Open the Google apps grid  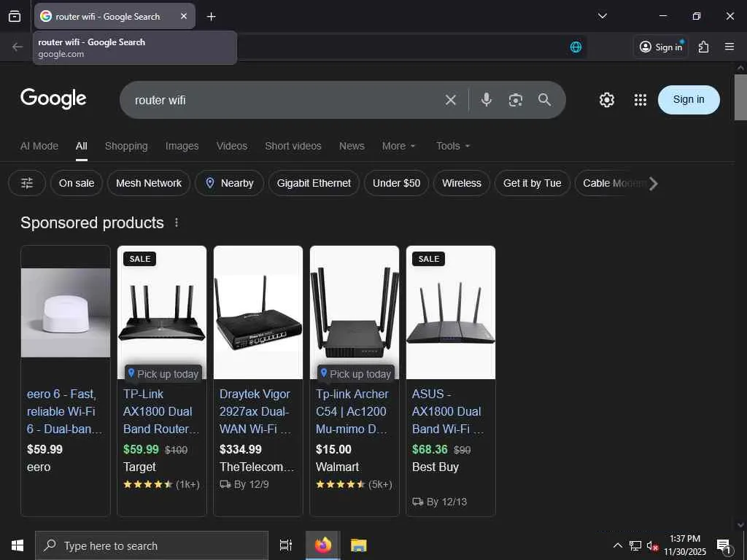click(640, 100)
